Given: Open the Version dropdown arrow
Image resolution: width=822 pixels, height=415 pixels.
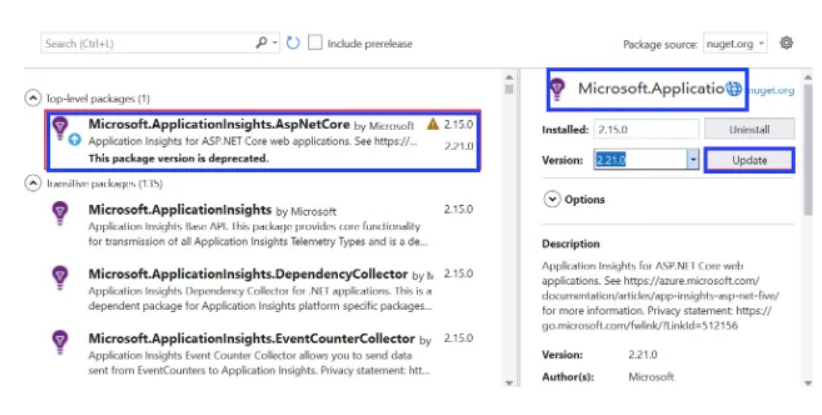Looking at the screenshot, I should (692, 160).
